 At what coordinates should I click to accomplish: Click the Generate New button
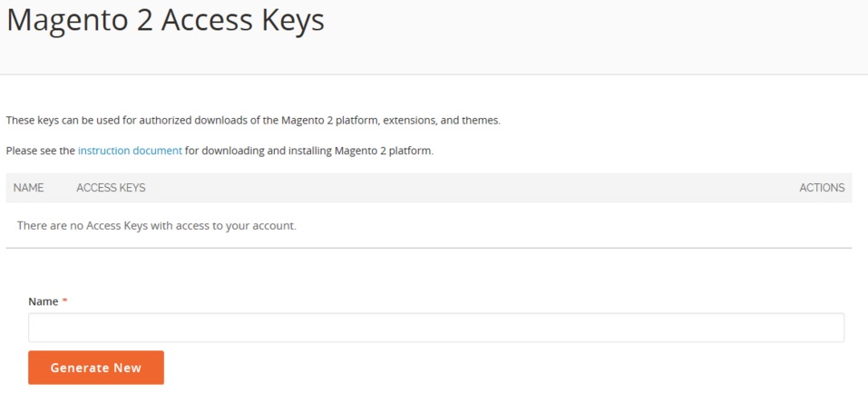(x=96, y=368)
